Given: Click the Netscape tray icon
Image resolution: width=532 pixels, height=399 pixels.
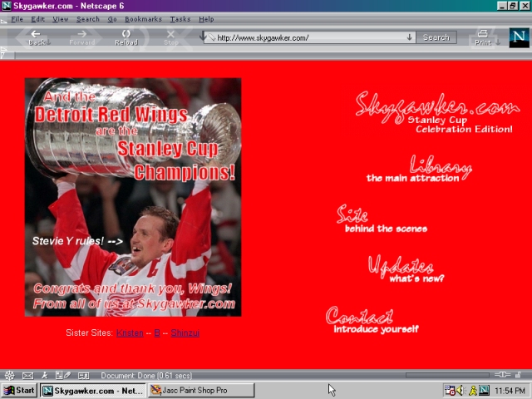Looking at the screenshot, I should 484,391.
